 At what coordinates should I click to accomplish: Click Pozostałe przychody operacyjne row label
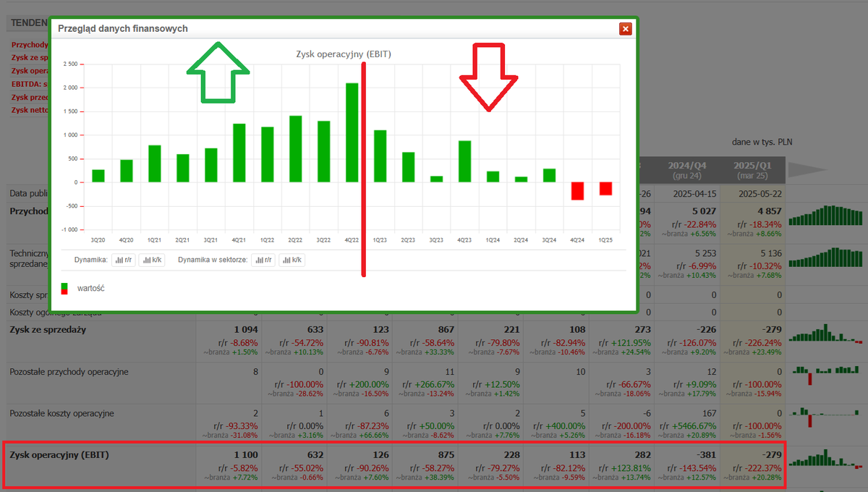pyautogui.click(x=69, y=372)
